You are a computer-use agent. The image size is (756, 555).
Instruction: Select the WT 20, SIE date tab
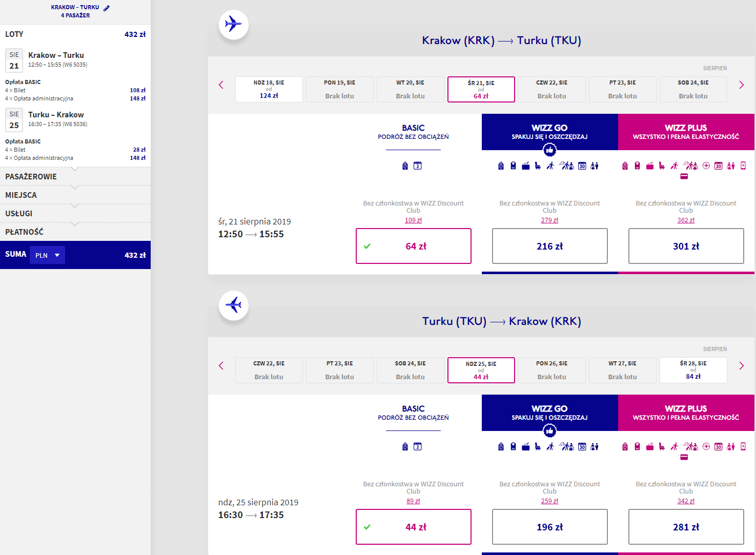(x=411, y=90)
